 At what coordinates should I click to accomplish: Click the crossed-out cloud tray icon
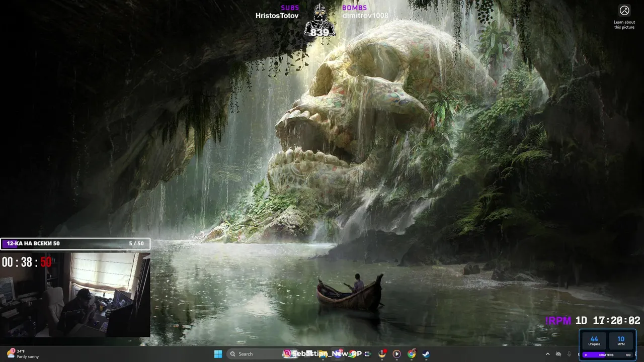558,354
